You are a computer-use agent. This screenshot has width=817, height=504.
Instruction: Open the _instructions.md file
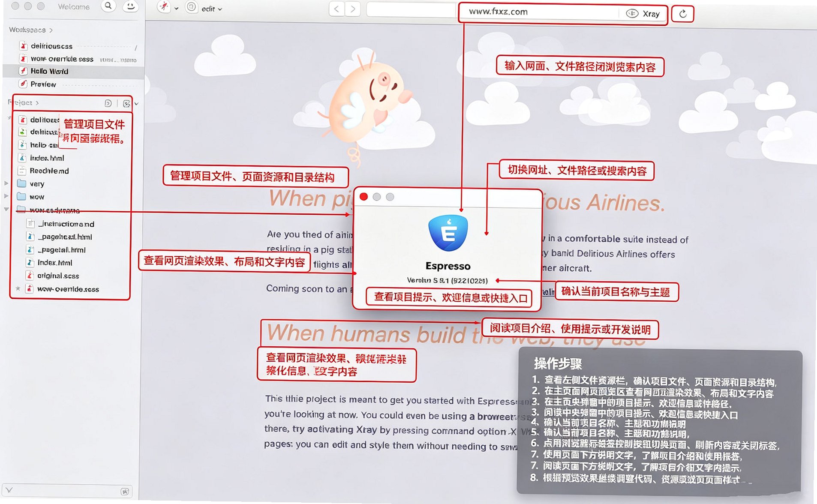point(66,224)
